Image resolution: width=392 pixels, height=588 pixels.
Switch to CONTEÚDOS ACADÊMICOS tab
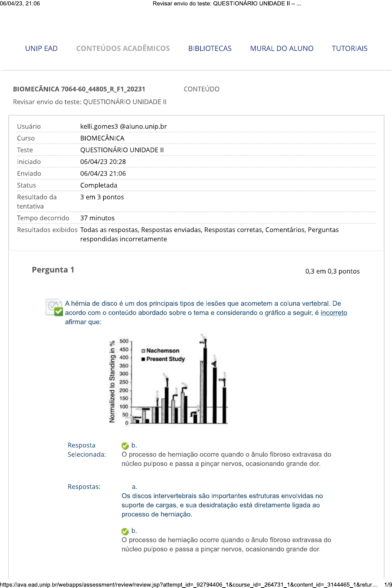pos(123,48)
